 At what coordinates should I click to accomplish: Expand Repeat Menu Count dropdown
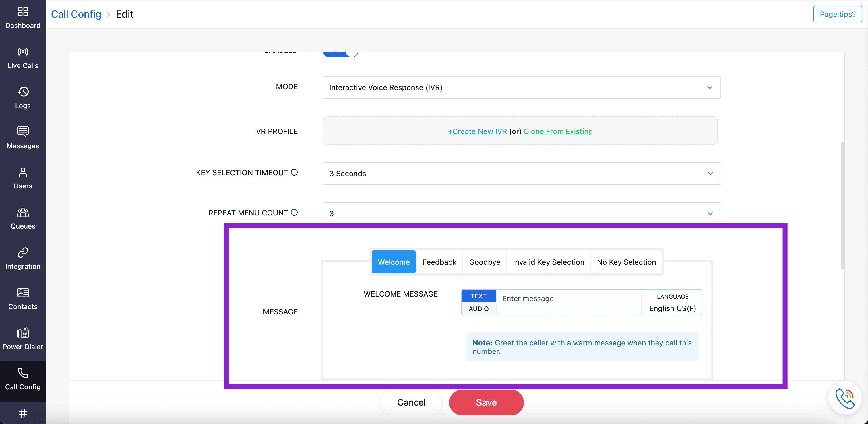pyautogui.click(x=521, y=213)
